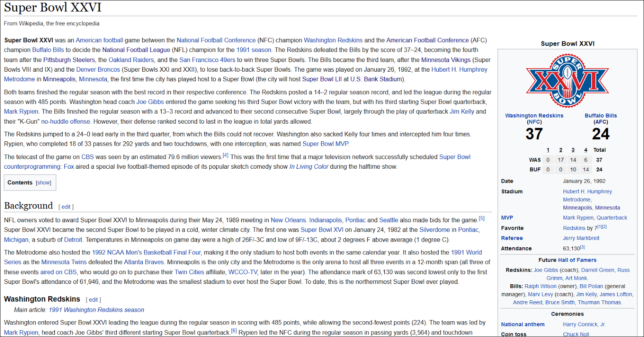Viewport: 644px width, 337px height.
Task: Edit the Background section
Action: tap(66, 207)
